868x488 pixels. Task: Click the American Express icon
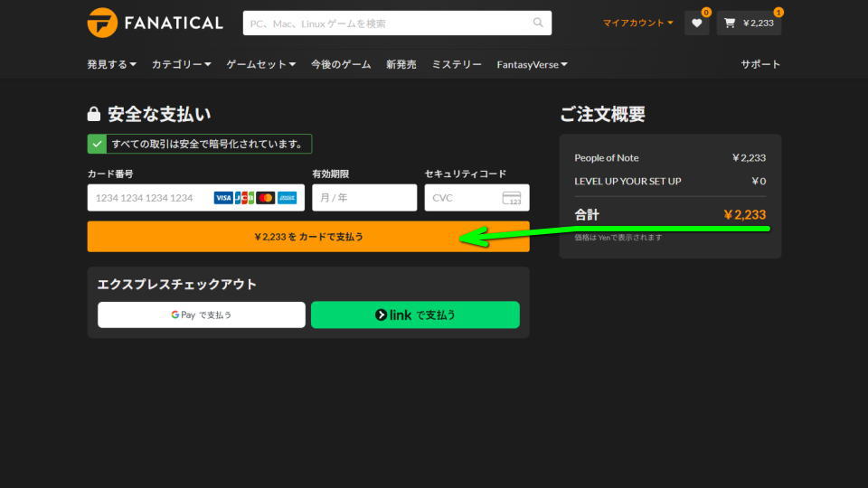(x=287, y=198)
